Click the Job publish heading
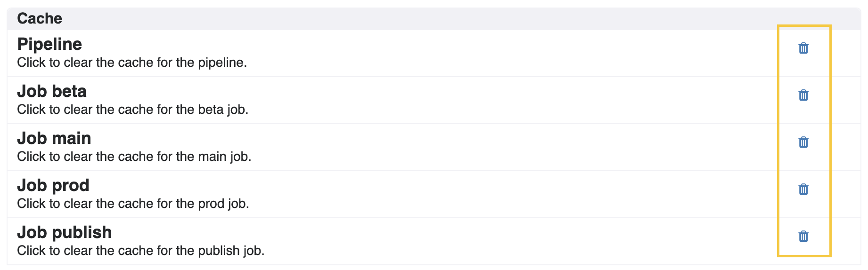This screenshot has height=270, width=868. [x=65, y=232]
